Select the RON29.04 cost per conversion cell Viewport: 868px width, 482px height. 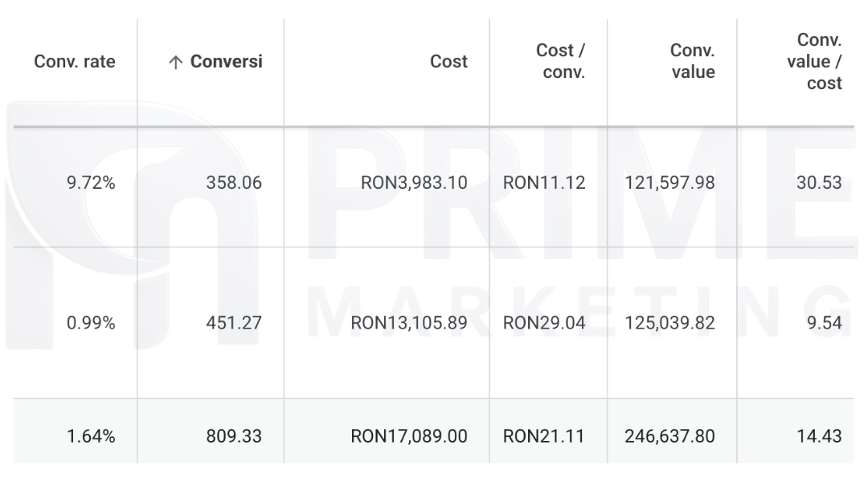click(544, 324)
